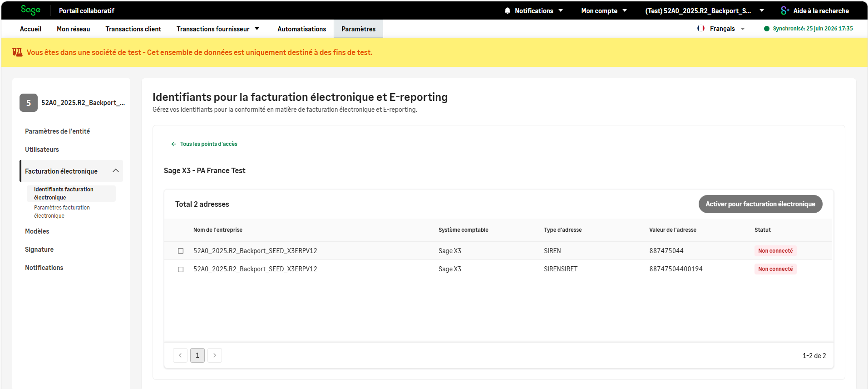This screenshot has width=868, height=389.
Task: Click Total 2 adresses label
Action: pyautogui.click(x=202, y=204)
